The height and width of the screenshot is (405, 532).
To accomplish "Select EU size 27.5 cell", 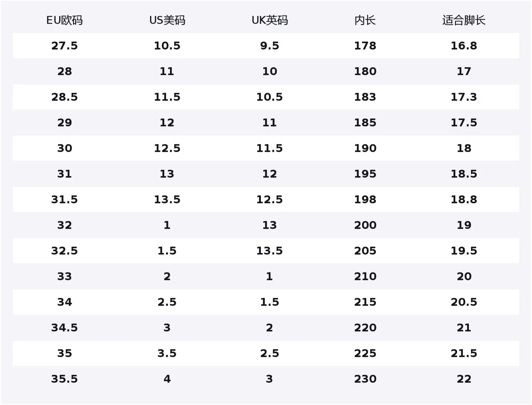I will click(x=65, y=46).
